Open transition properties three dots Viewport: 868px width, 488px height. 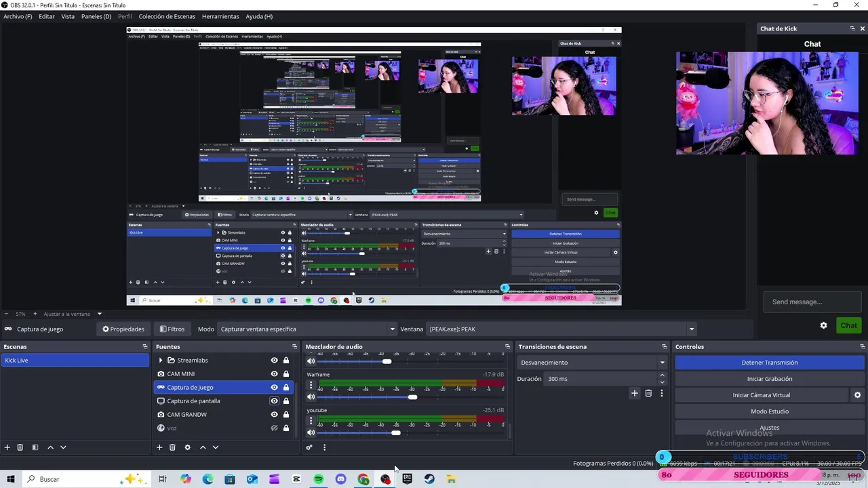click(x=661, y=393)
